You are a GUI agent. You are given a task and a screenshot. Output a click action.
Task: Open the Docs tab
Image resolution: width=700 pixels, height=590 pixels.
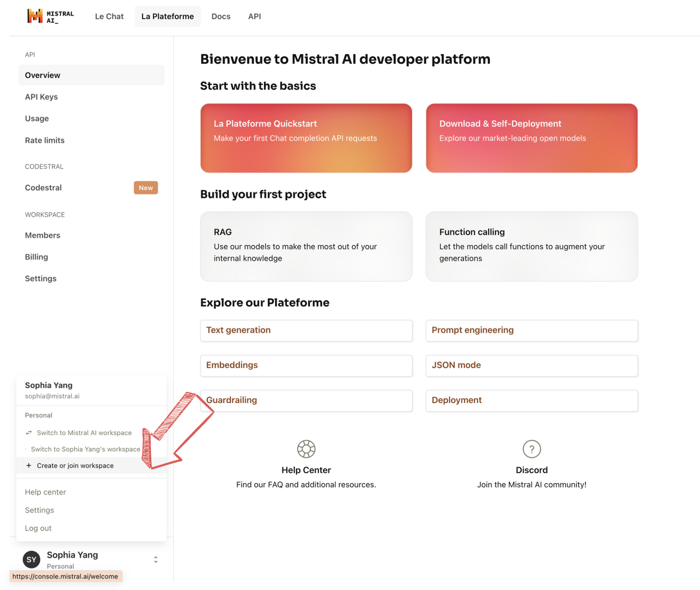(x=221, y=16)
